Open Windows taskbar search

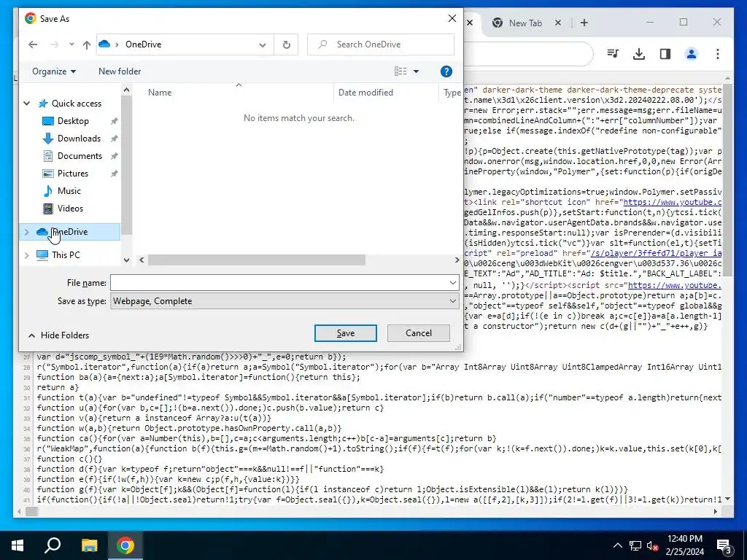tap(53, 545)
